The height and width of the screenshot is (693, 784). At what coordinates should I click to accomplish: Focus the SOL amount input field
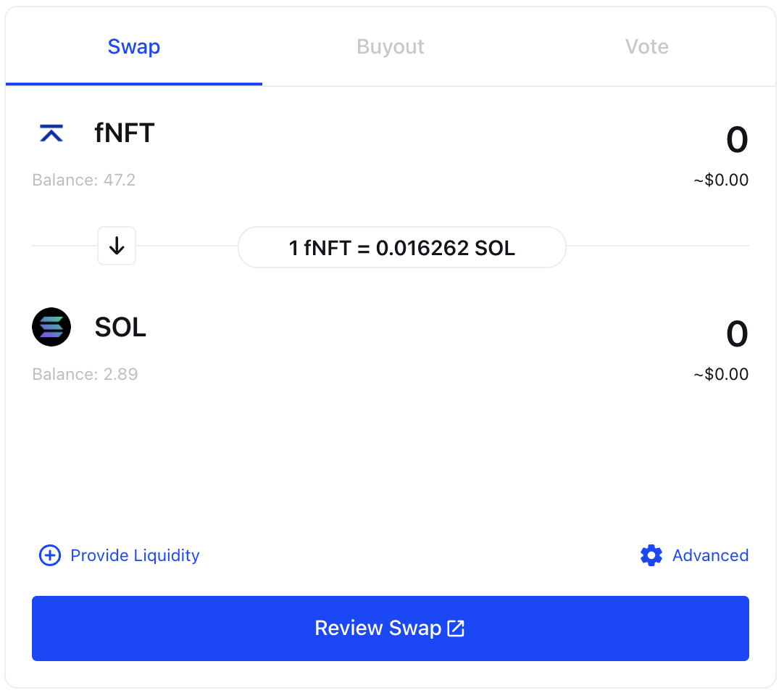pos(737,333)
